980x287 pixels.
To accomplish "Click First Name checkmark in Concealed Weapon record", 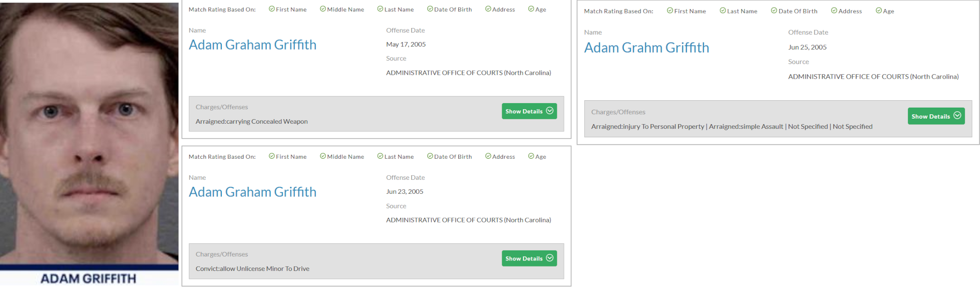I will (x=271, y=9).
